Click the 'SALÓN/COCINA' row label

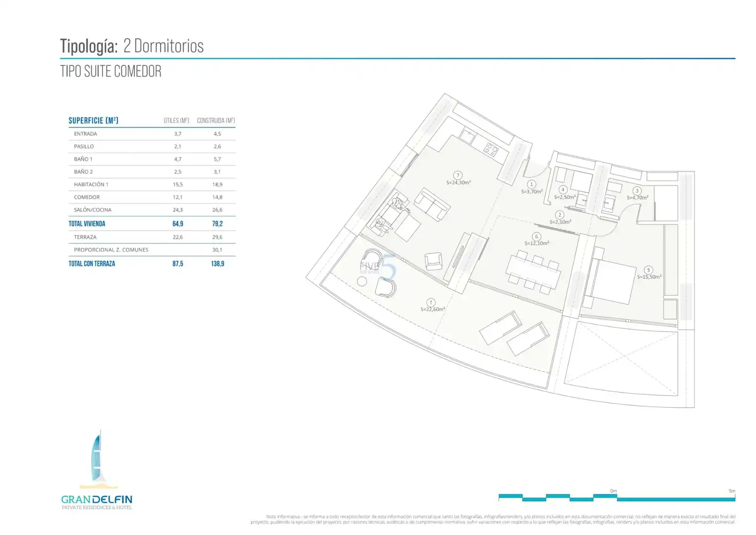(93, 210)
